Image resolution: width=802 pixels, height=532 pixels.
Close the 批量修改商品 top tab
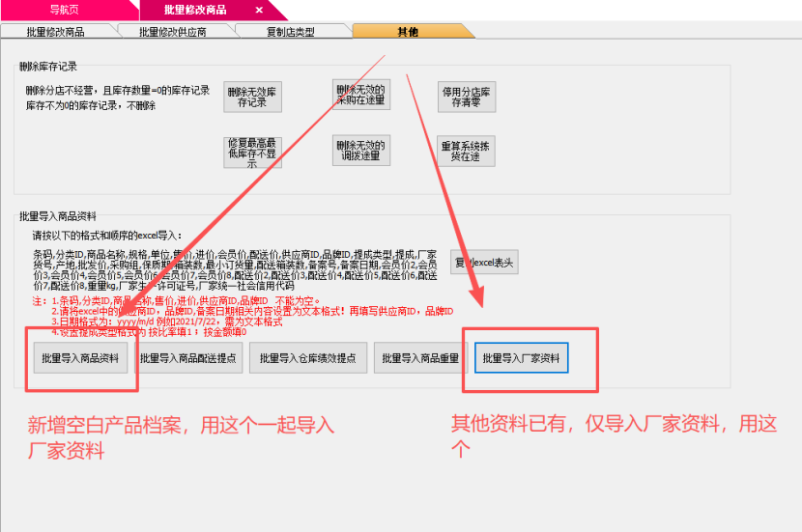pyautogui.click(x=259, y=10)
